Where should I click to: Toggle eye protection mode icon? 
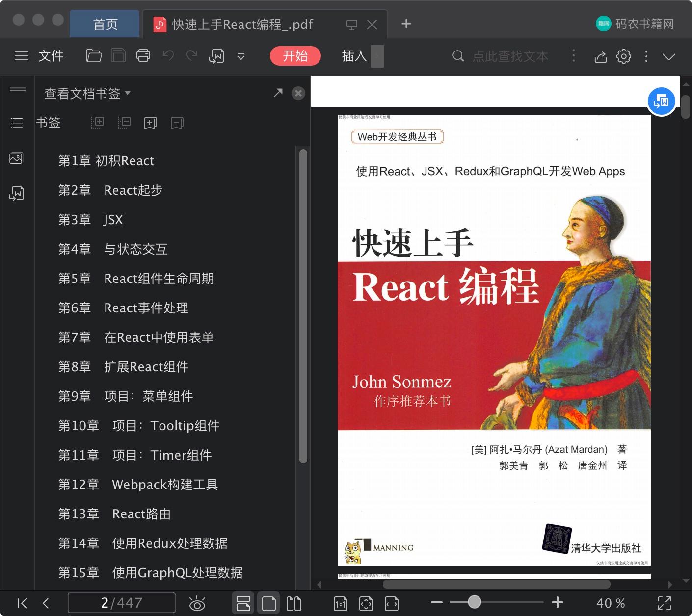(197, 603)
